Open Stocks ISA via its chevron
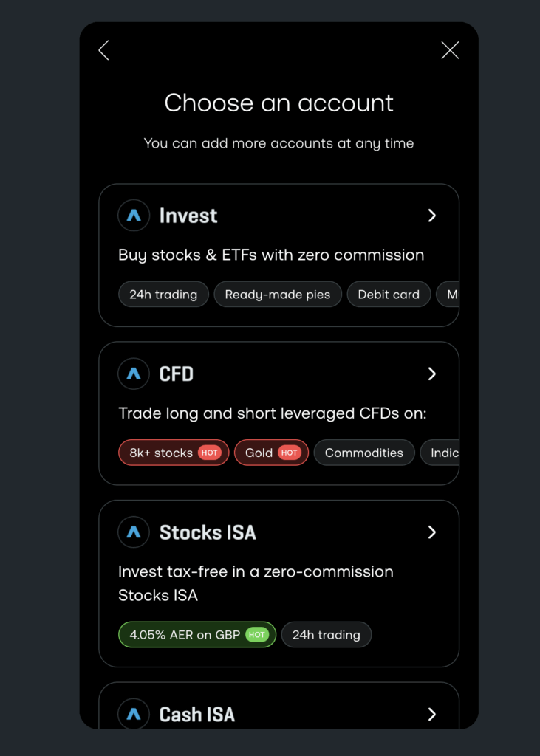 pos(432,532)
